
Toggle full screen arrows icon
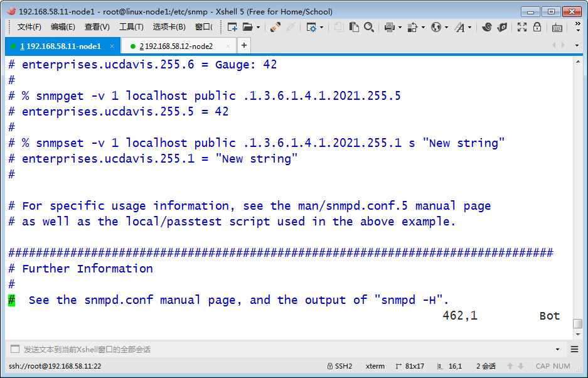pos(522,27)
